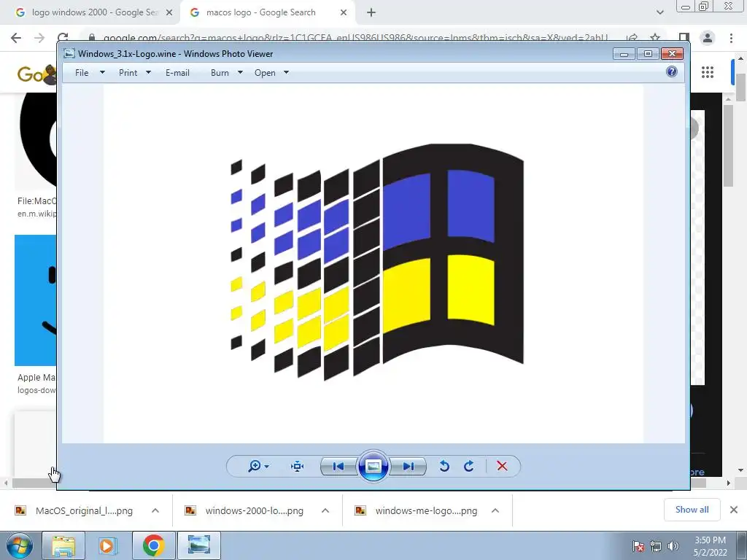The image size is (747, 560).
Task: Click the blue Finder face thumbnail
Action: point(36,300)
